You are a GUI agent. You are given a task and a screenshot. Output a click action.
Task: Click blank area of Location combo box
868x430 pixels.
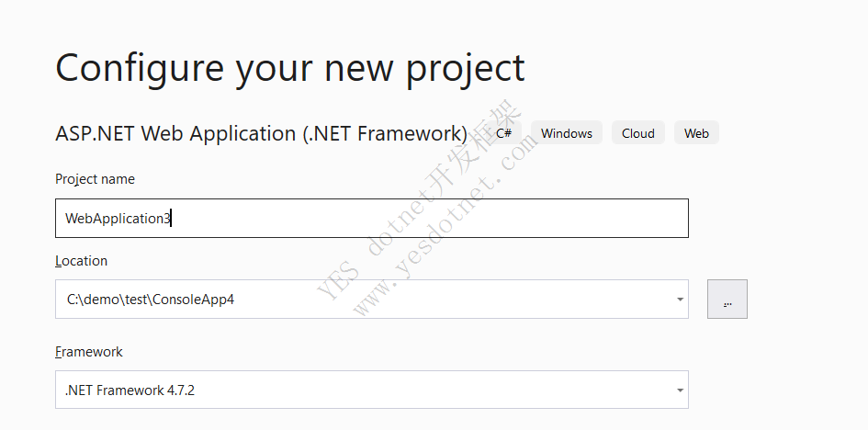(454, 300)
